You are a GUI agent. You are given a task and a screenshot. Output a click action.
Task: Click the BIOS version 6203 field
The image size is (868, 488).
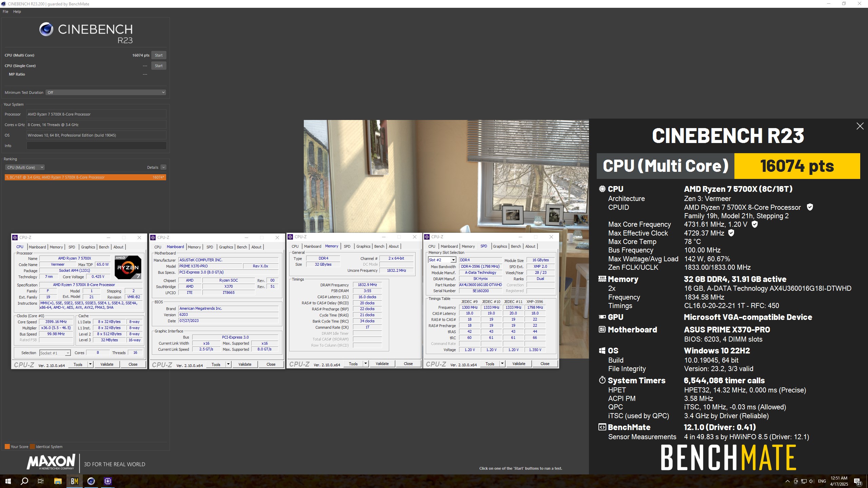229,314
